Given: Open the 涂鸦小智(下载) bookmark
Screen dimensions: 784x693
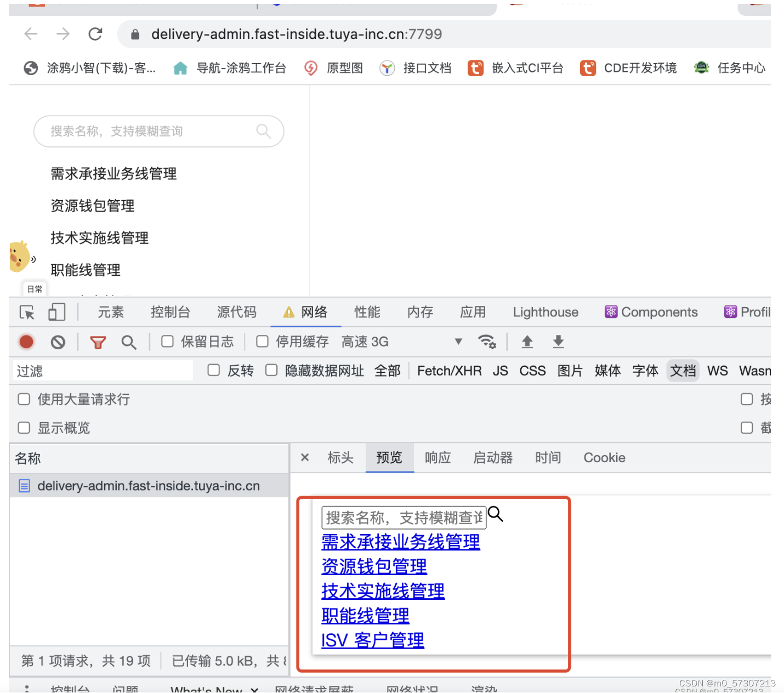Looking at the screenshot, I should (90, 68).
